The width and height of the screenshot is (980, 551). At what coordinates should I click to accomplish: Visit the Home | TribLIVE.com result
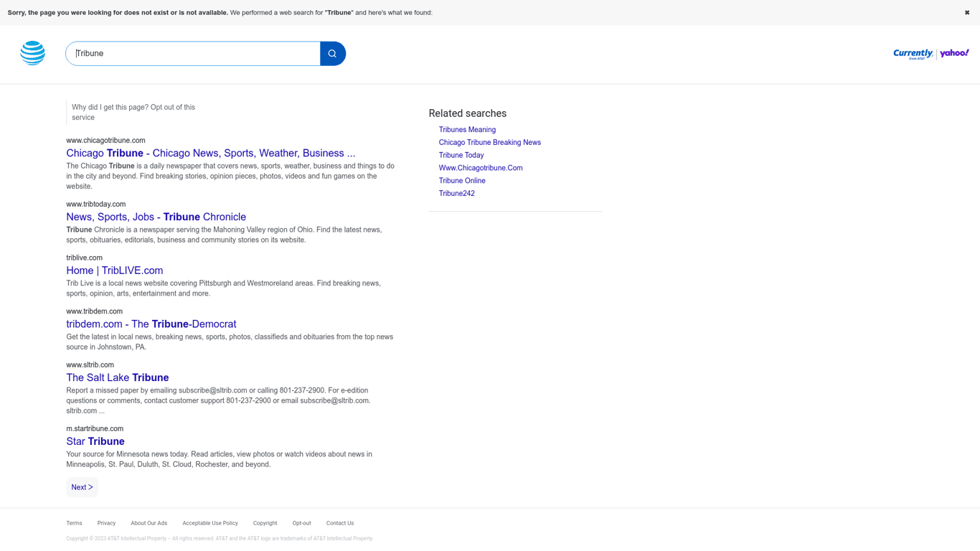[x=114, y=270]
